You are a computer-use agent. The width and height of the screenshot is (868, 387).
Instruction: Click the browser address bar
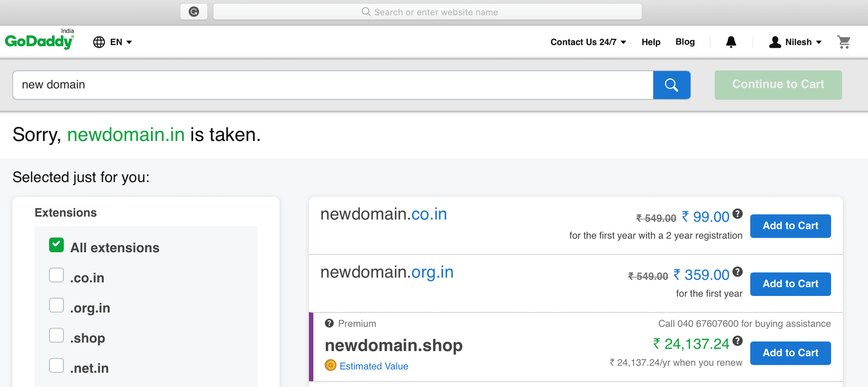coord(427,12)
